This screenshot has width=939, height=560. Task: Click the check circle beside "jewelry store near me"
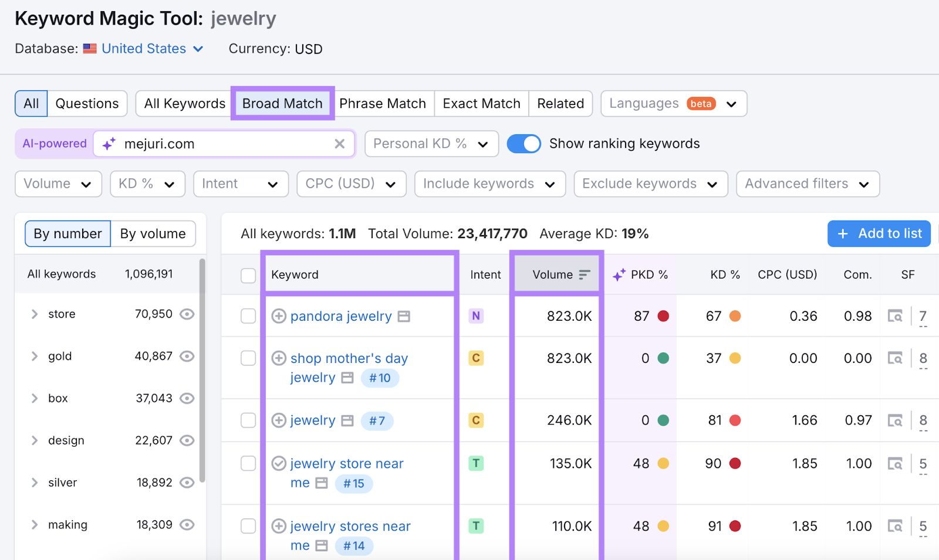279,463
